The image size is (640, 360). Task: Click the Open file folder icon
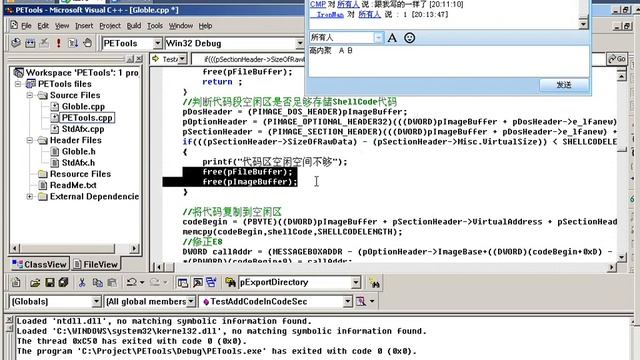point(35,282)
